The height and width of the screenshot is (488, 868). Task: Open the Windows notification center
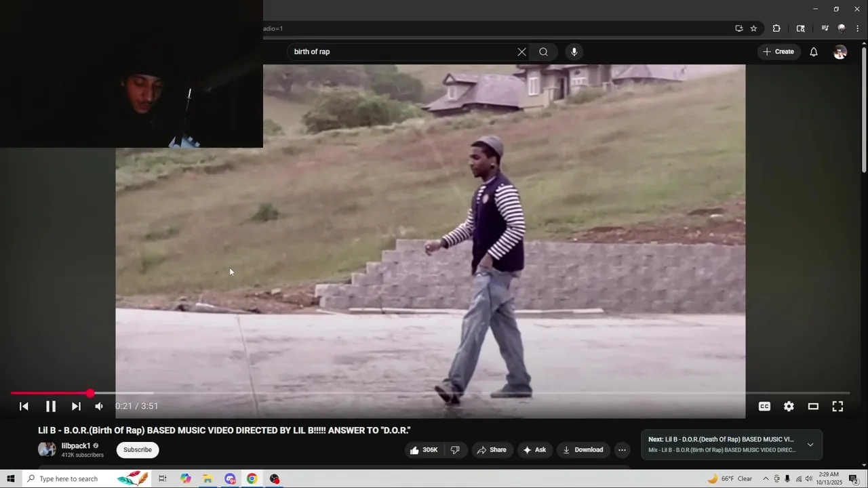[x=854, y=479]
